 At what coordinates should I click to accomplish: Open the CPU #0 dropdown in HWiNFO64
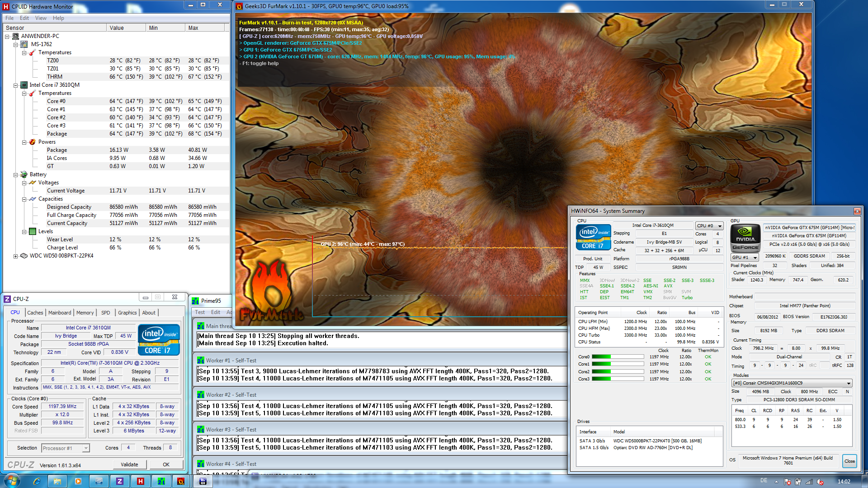point(709,225)
